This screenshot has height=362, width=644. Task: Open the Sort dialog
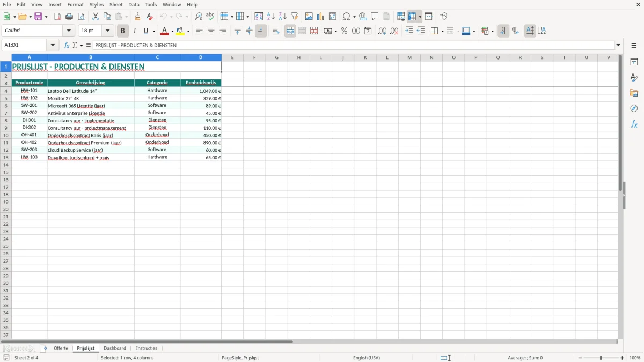coord(259,17)
